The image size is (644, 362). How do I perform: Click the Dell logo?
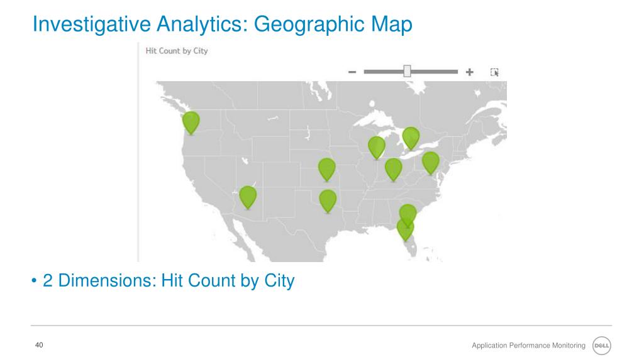point(602,346)
